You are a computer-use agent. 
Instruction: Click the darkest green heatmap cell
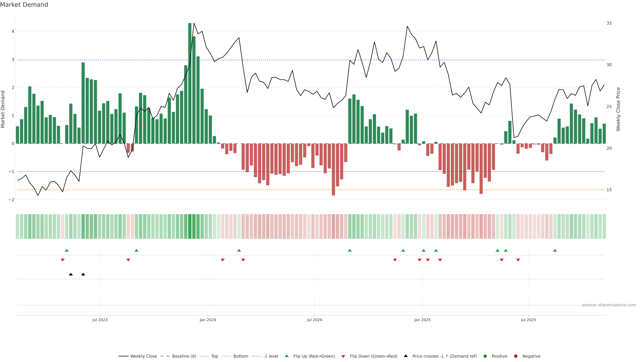pos(190,226)
